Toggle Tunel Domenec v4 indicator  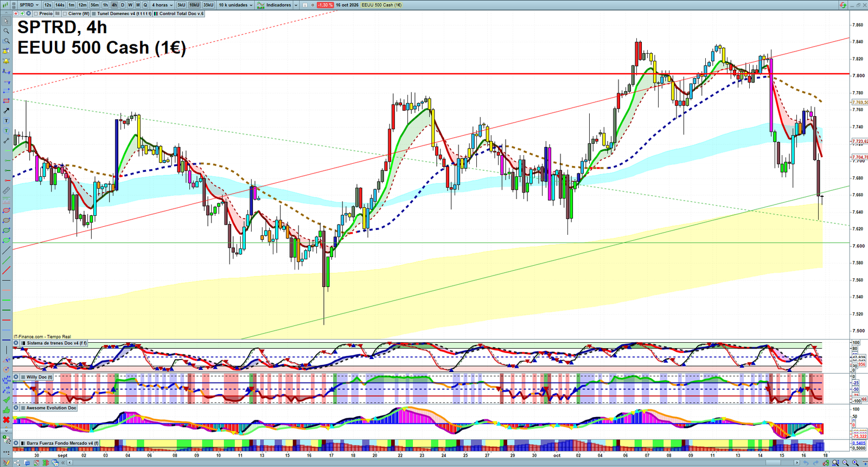94,14
